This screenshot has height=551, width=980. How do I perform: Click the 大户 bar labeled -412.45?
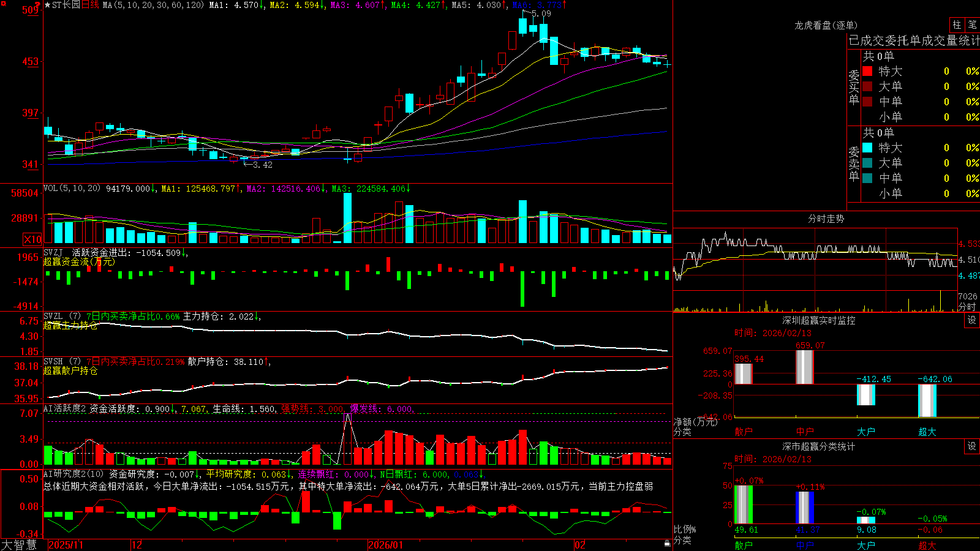[x=865, y=395]
